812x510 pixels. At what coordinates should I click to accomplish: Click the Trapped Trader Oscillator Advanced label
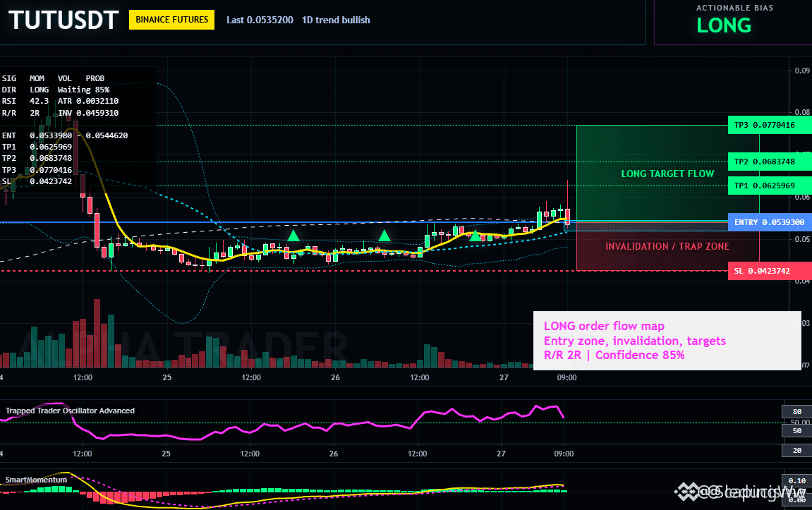click(x=70, y=411)
